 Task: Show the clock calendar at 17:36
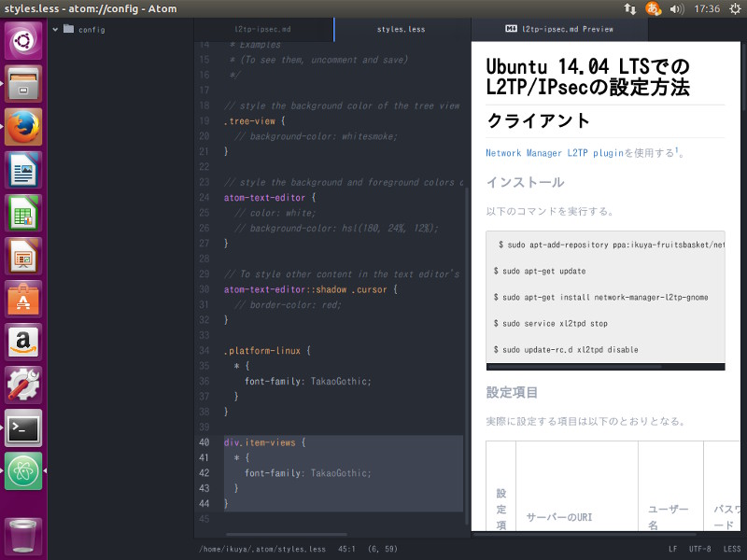pyautogui.click(x=707, y=8)
